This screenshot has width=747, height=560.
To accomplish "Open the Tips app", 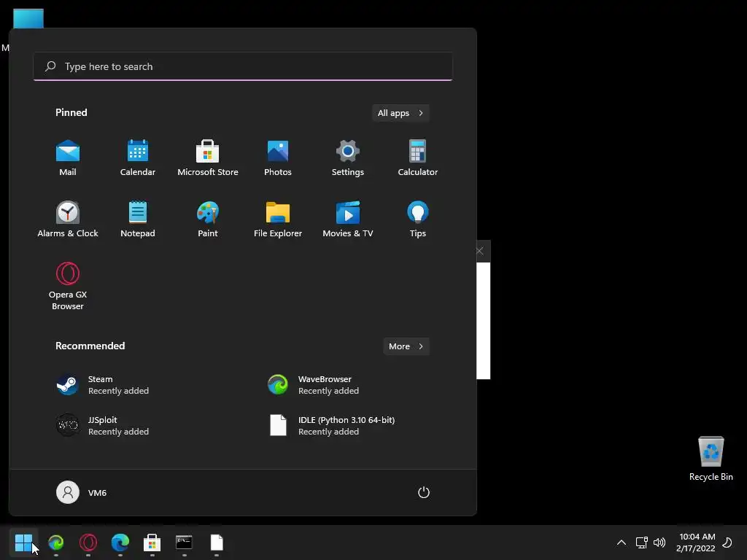I will click(418, 219).
